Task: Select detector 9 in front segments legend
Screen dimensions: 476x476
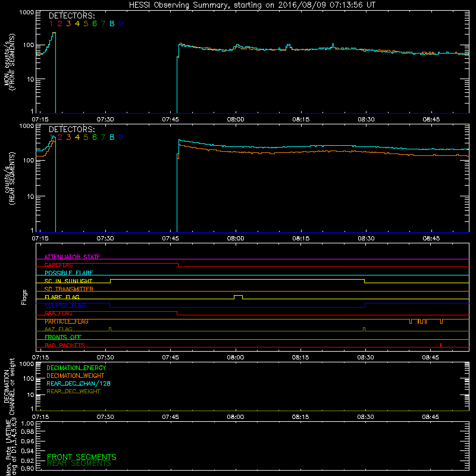Action: tap(121, 24)
